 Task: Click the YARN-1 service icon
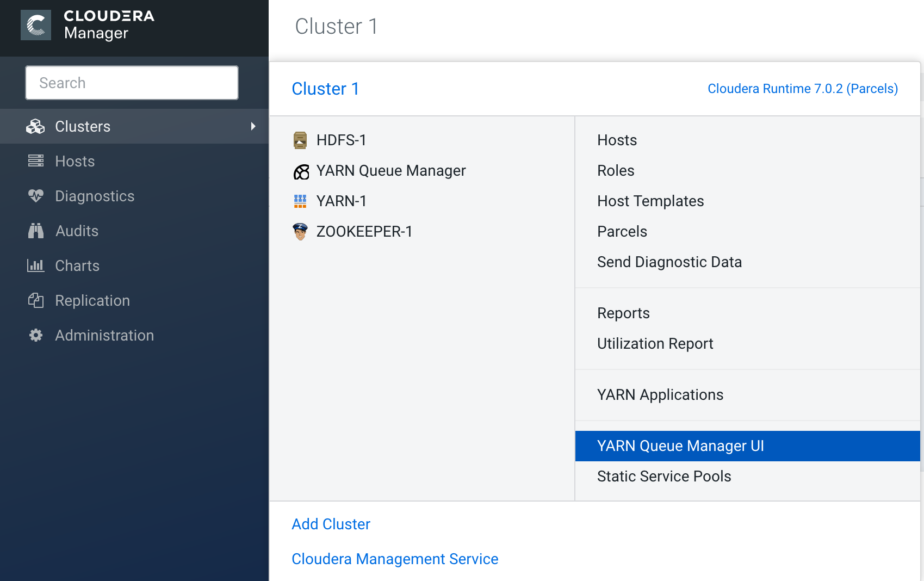coord(300,201)
